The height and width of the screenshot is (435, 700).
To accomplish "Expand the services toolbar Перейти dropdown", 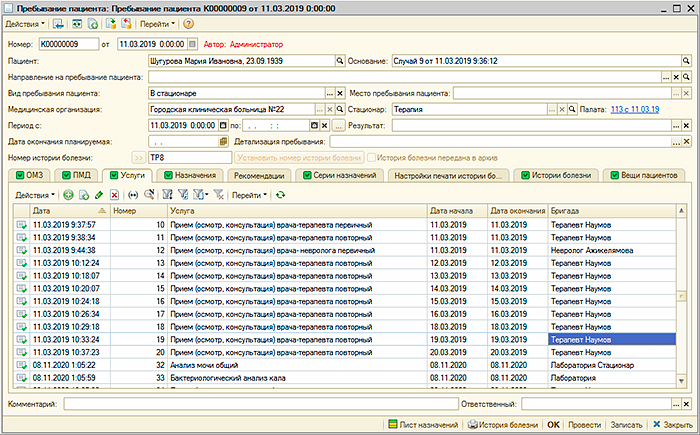I will [249, 194].
